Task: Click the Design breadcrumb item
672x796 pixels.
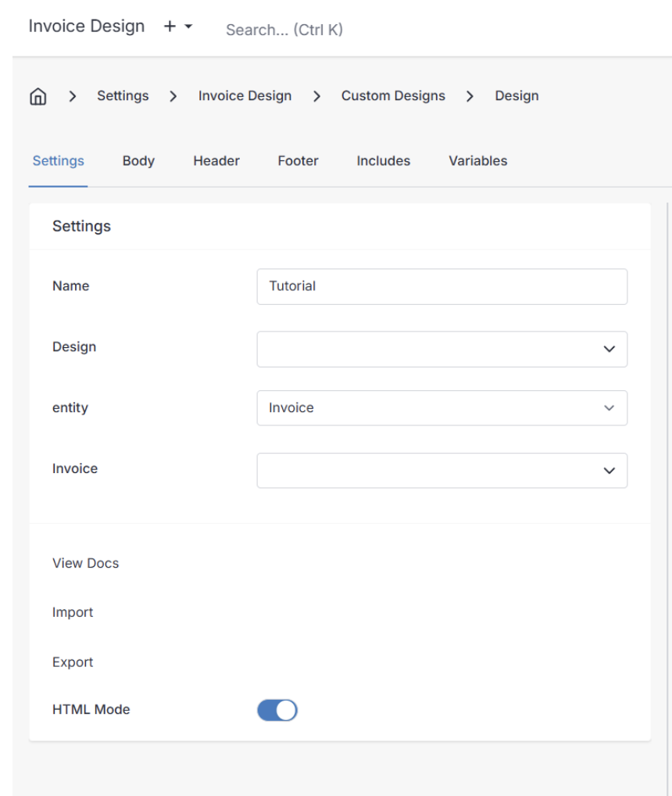Action: (x=517, y=96)
